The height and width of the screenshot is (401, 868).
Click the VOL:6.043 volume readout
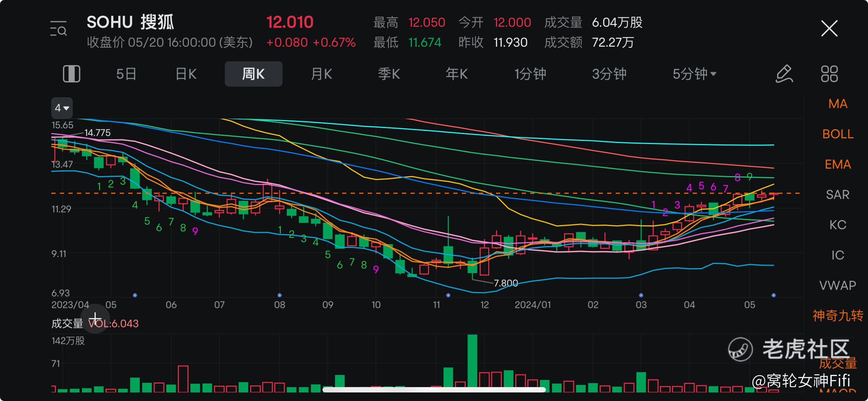pos(113,324)
